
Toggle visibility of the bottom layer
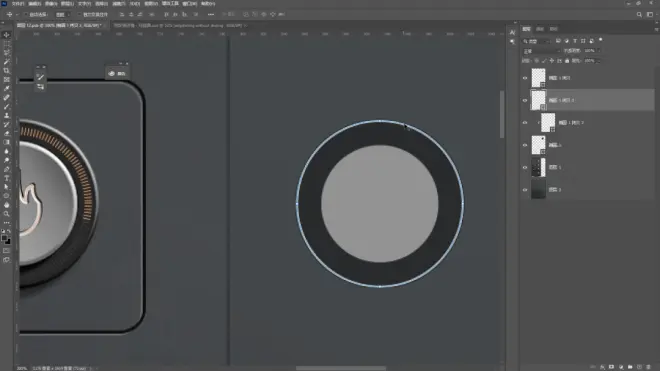click(x=525, y=190)
